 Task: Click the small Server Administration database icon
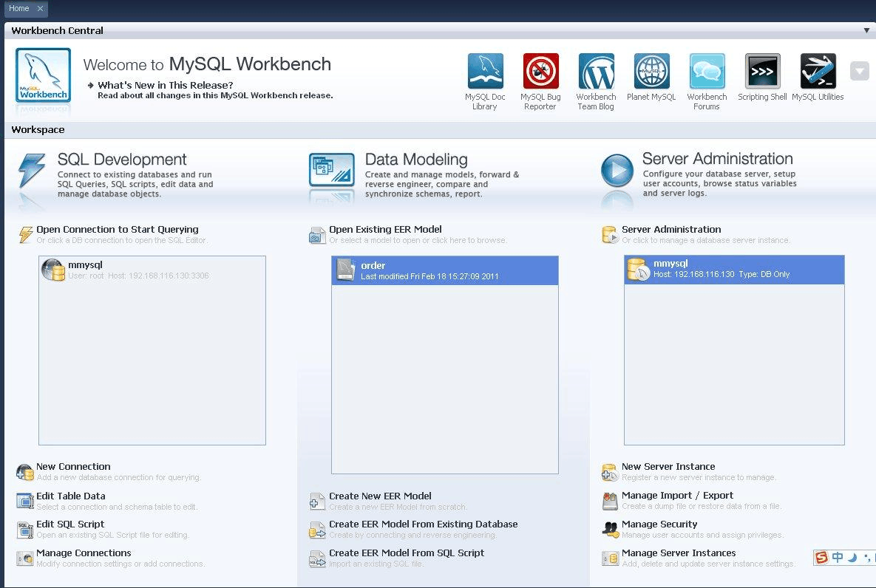click(x=610, y=234)
